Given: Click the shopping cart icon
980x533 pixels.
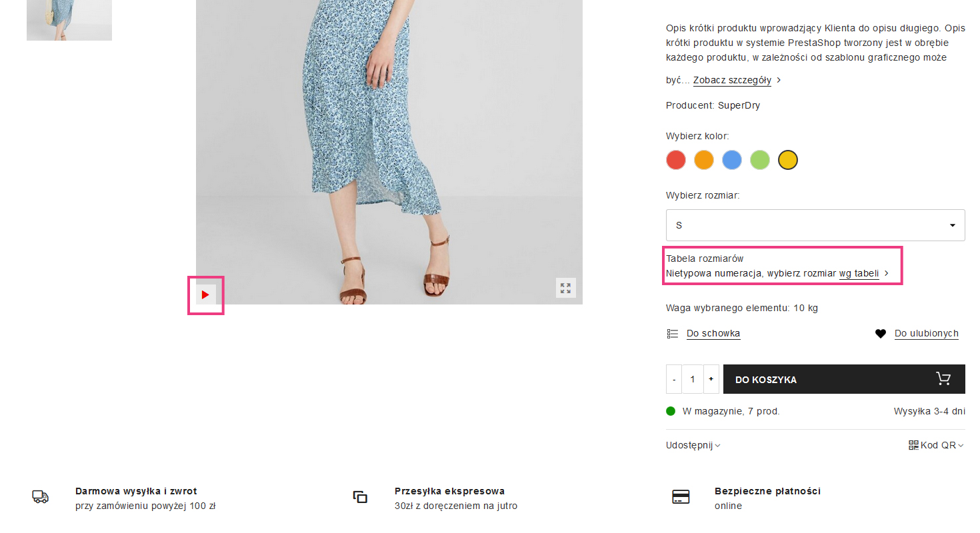Looking at the screenshot, I should pos(943,379).
